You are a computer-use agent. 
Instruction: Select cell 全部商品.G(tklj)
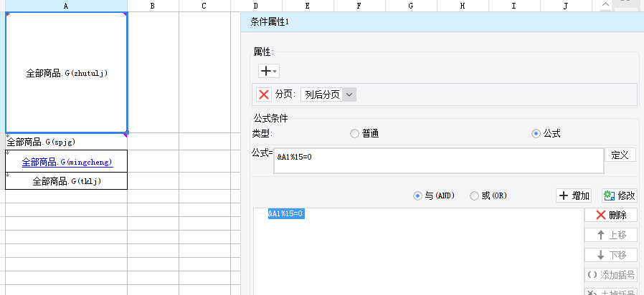67,181
